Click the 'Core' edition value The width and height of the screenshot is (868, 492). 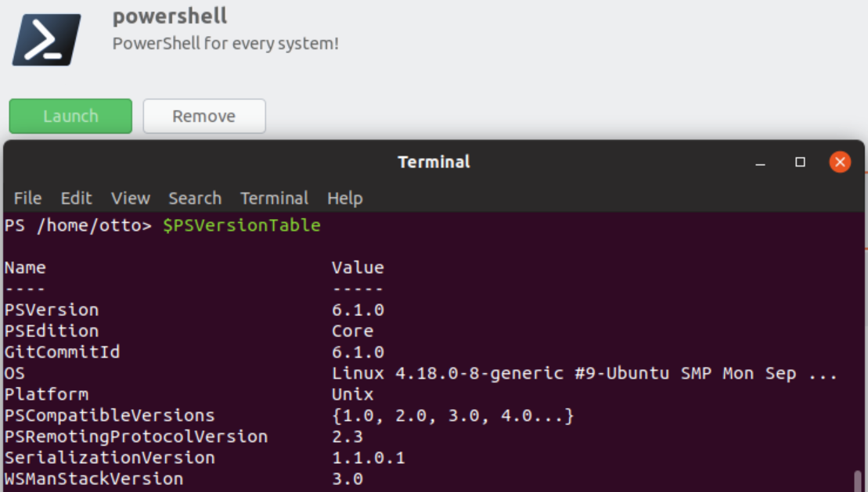353,331
